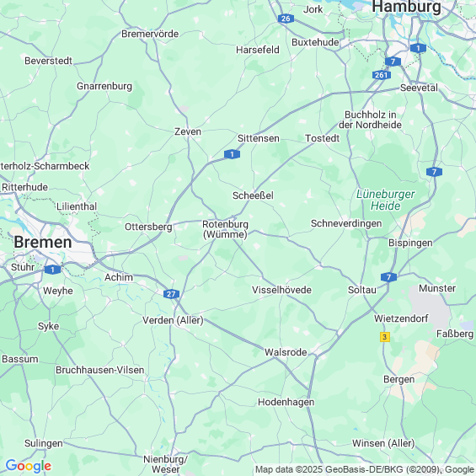The width and height of the screenshot is (476, 476).
Task: Click the A26 highway shield near Jork
Action: (x=286, y=19)
